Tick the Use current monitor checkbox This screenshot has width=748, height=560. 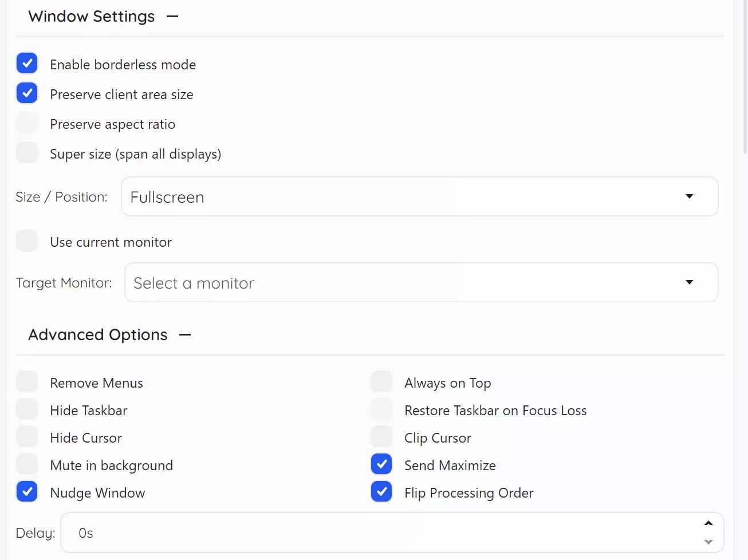[27, 241]
